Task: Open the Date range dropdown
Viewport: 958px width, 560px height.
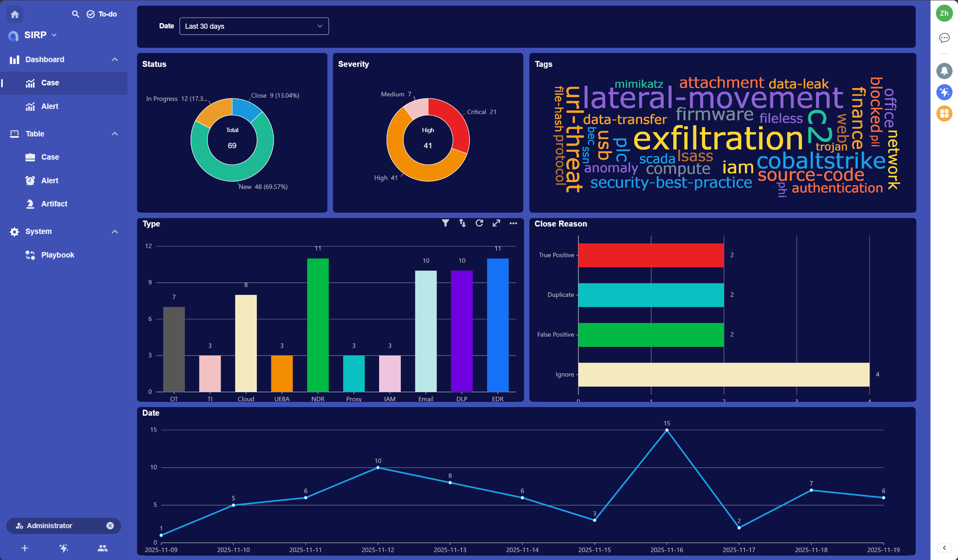Action: 254,26
